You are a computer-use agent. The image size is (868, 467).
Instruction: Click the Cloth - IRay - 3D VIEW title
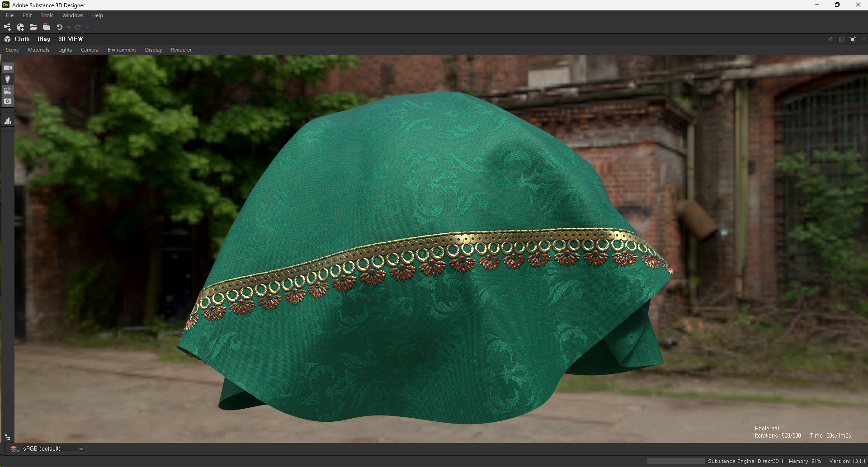tap(49, 39)
